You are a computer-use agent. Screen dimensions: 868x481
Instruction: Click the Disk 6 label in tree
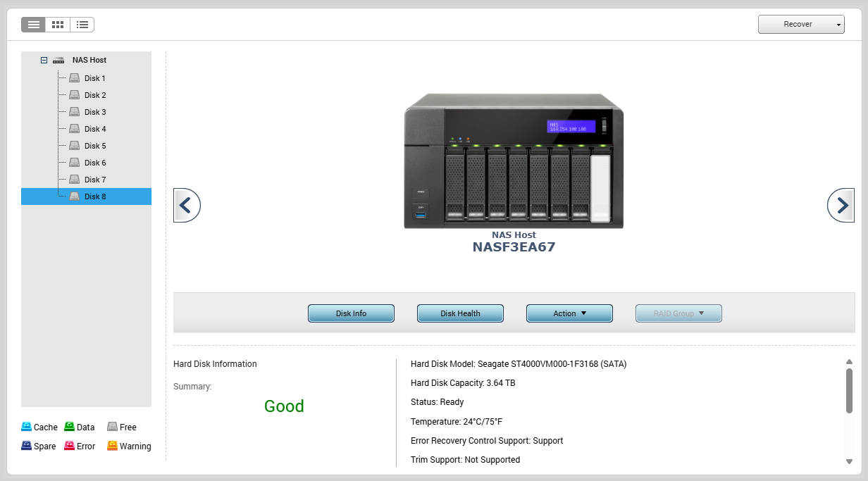point(95,163)
